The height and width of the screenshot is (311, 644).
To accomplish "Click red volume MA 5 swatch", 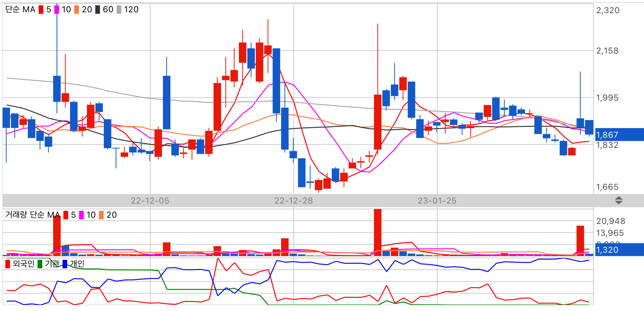I will [66, 215].
